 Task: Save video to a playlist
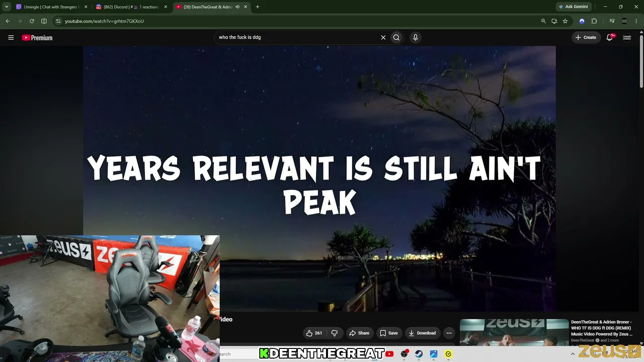(x=389, y=333)
